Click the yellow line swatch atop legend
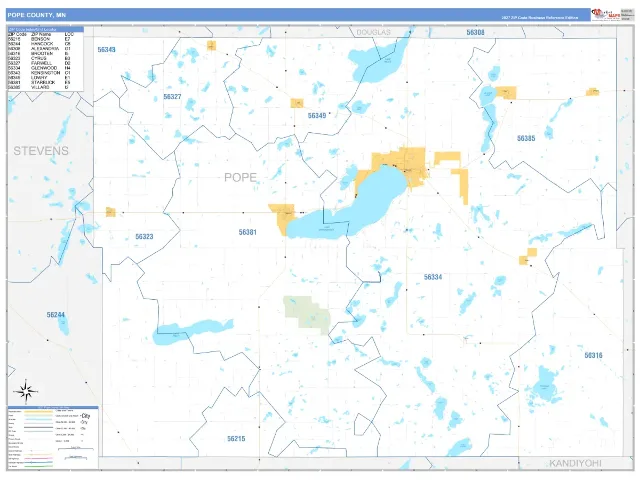The width and height of the screenshot is (640, 480). coord(39,411)
